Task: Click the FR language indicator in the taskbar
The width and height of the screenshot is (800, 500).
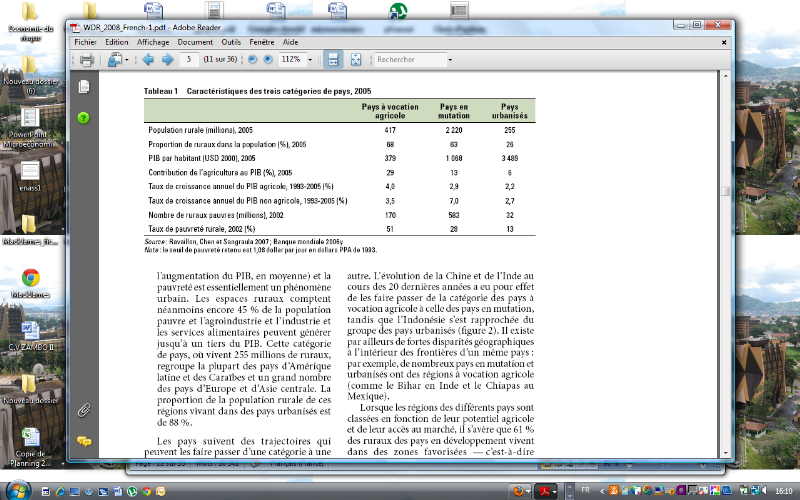Action: click(x=586, y=490)
